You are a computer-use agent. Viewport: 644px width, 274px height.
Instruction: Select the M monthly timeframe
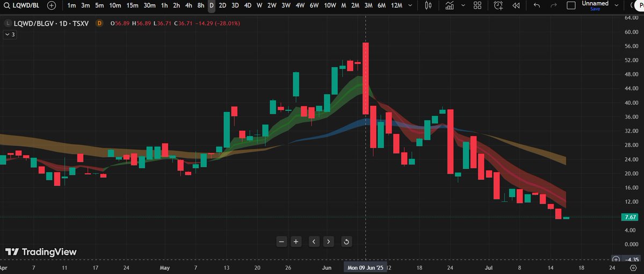tap(343, 5)
